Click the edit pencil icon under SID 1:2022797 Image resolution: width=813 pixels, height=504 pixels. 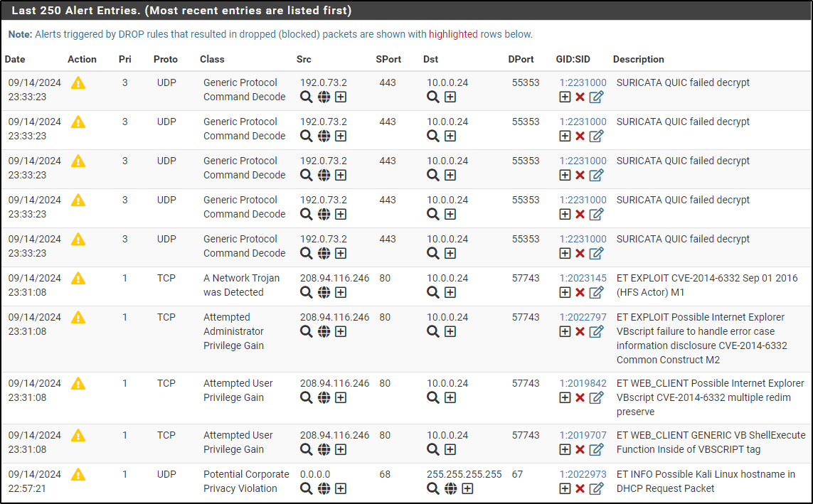(x=596, y=331)
